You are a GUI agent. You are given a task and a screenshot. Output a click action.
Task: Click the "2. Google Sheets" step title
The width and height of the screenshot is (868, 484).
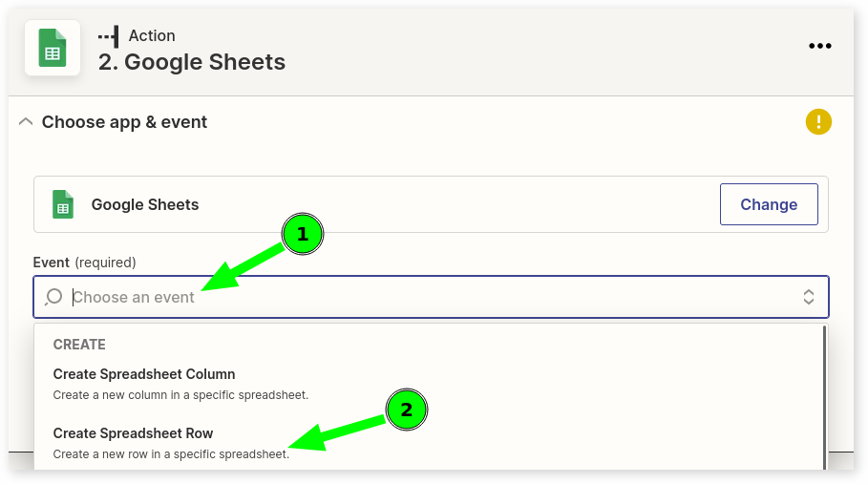click(192, 62)
